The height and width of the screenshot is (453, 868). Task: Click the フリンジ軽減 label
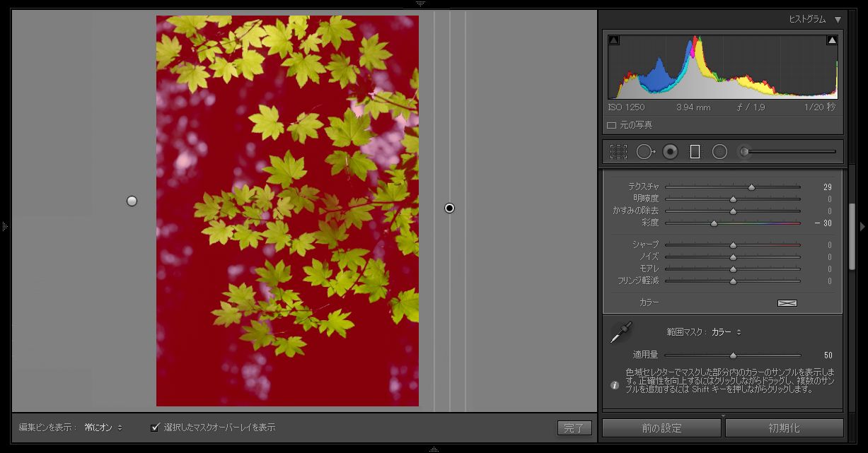pyautogui.click(x=638, y=281)
